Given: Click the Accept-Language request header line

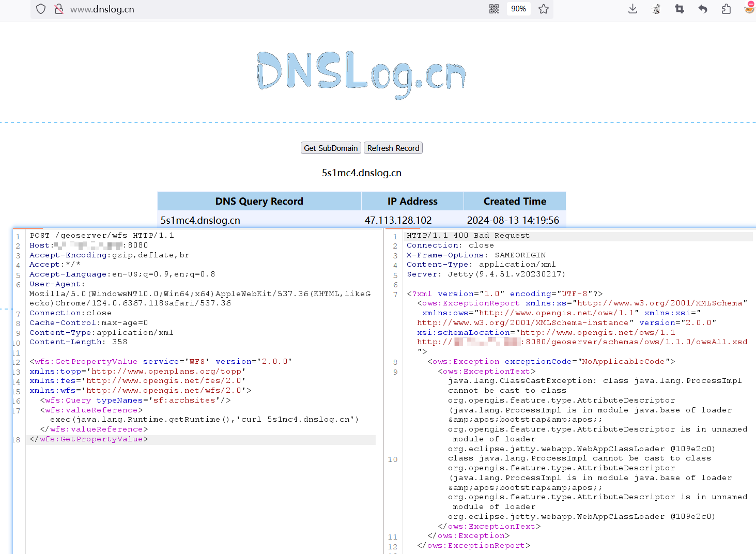Looking at the screenshot, I should pyautogui.click(x=122, y=274).
